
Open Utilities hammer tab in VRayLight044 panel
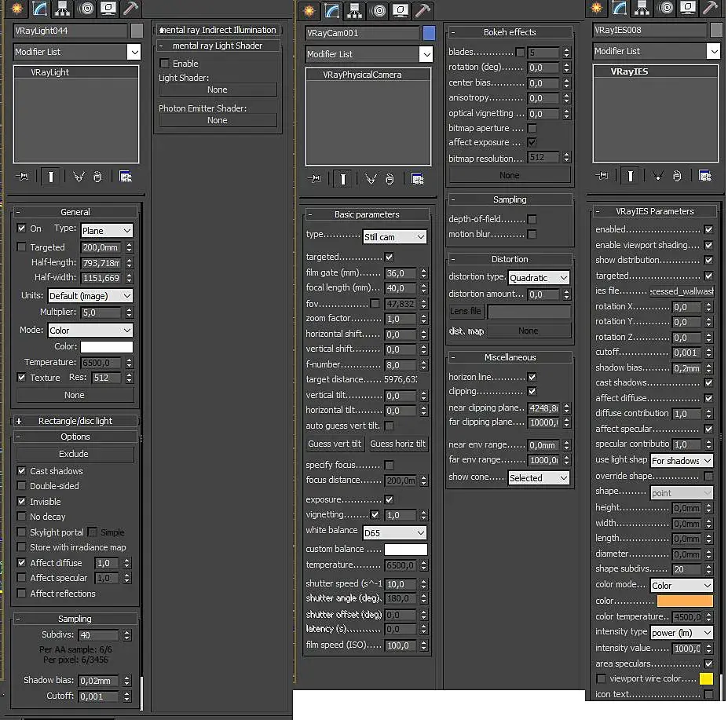coord(131,8)
